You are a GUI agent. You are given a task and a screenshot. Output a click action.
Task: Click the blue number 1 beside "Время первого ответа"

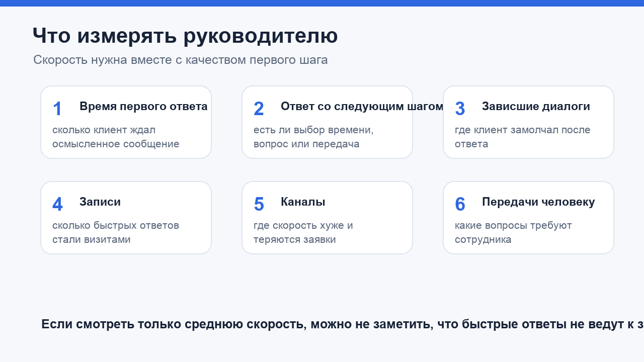coord(57,109)
